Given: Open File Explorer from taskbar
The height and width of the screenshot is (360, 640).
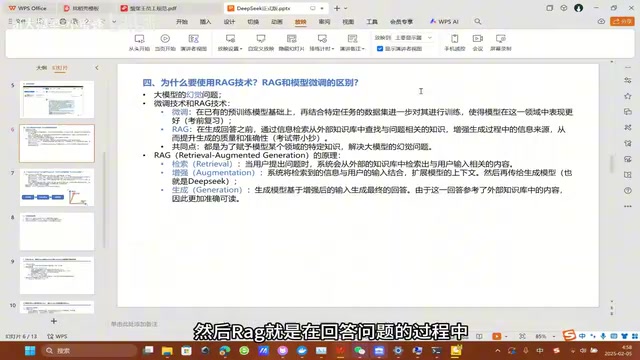Looking at the screenshot, I should click(x=167, y=351).
